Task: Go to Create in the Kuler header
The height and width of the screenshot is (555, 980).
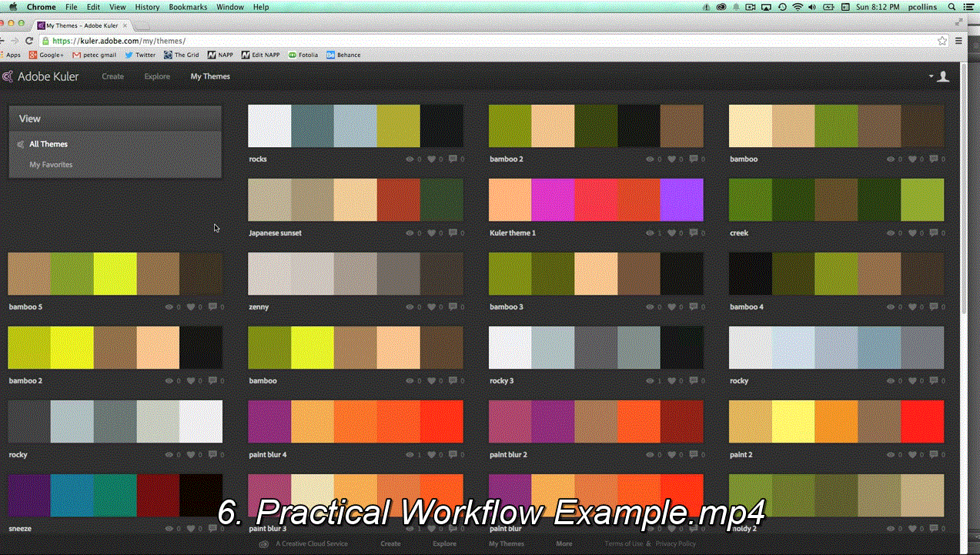Action: click(x=113, y=76)
